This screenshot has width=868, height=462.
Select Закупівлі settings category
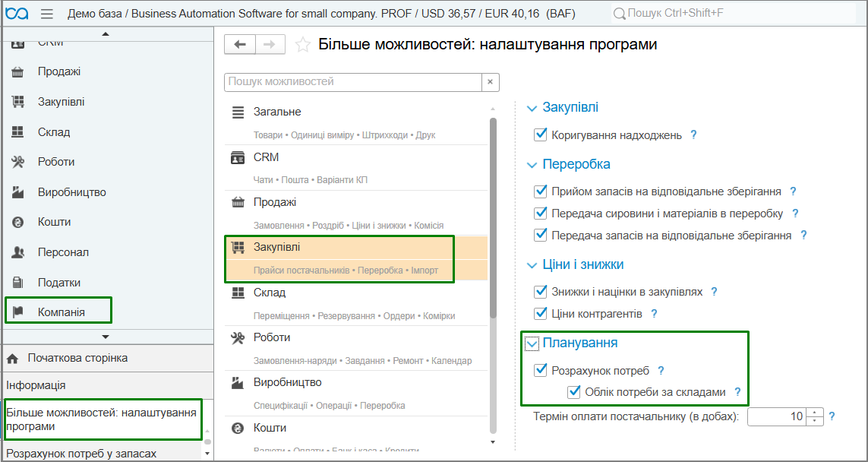pos(356,258)
